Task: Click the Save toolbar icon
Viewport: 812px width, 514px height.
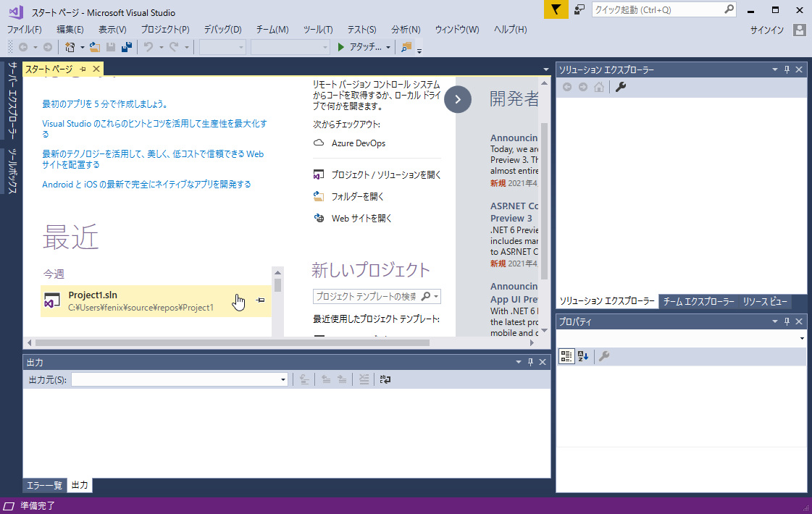Action: click(110, 47)
